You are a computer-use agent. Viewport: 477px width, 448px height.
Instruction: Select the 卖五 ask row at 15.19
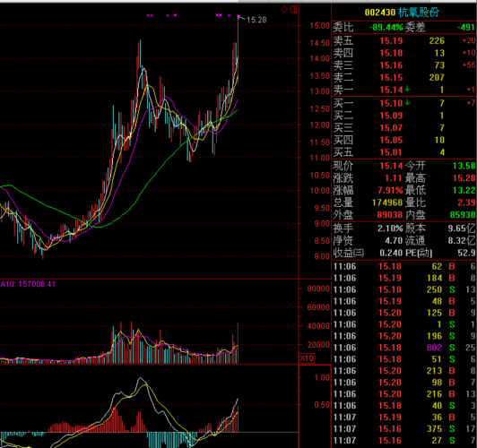click(404, 40)
